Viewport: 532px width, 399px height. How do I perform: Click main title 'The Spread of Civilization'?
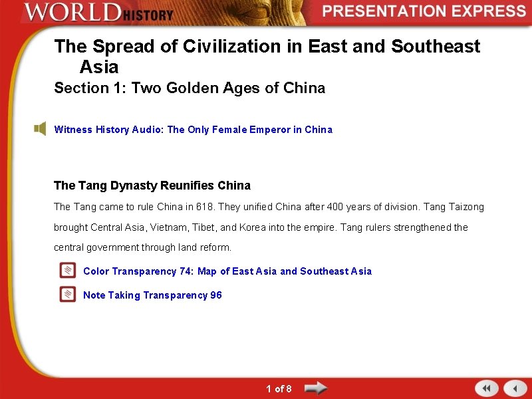pos(267,56)
